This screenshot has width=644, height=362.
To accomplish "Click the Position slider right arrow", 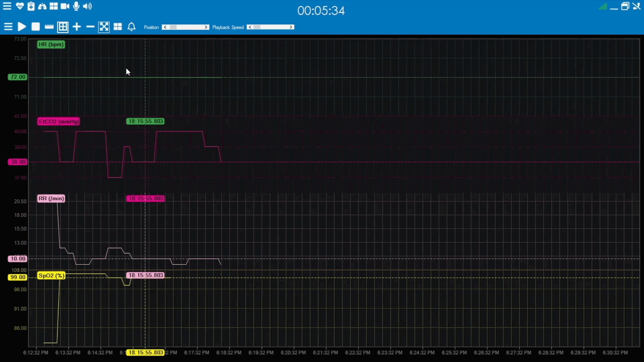I will point(206,27).
